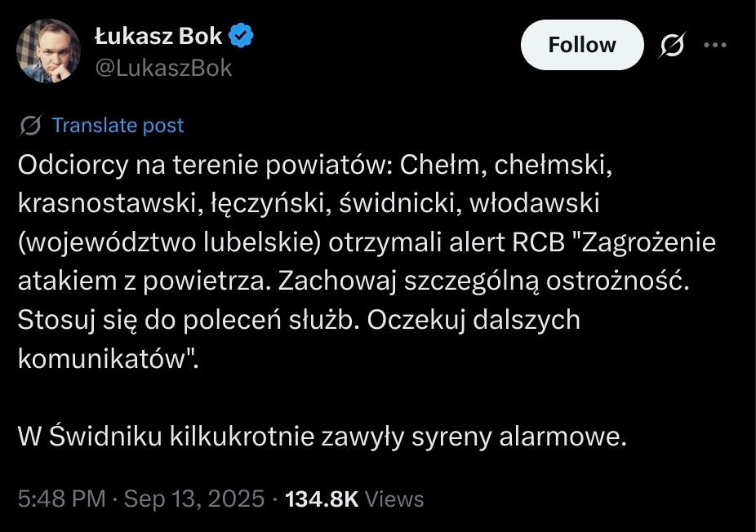756x532 pixels.
Task: Click the quoted phrase "Zagrożenie atakiem z powietrza"
Action: click(645, 242)
